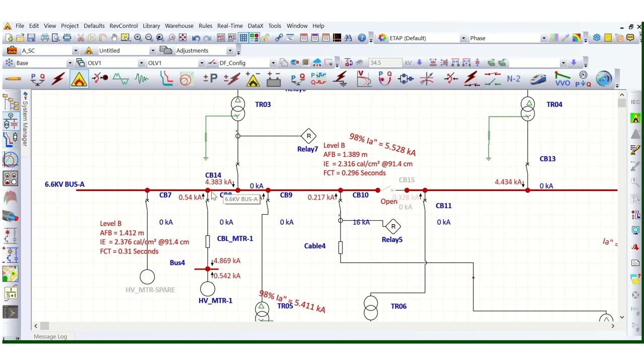Open the geospatial map view sidebar icon
Viewport: 644px width, 362px height.
11,274
